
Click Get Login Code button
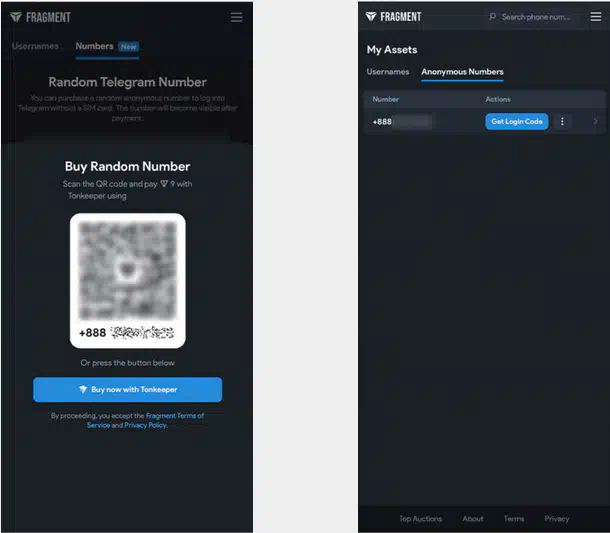517,121
